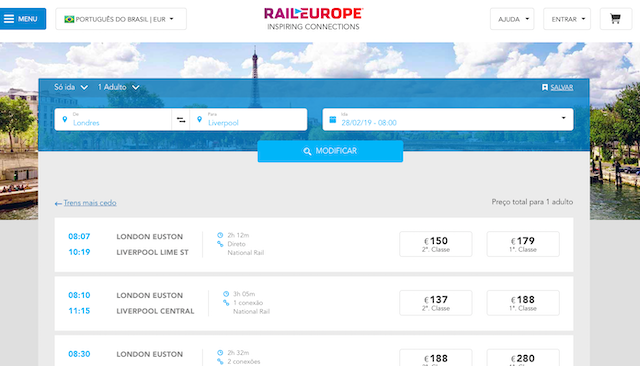The image size is (640, 366).
Task: Click the calendar icon in date field
Action: pos(333,119)
